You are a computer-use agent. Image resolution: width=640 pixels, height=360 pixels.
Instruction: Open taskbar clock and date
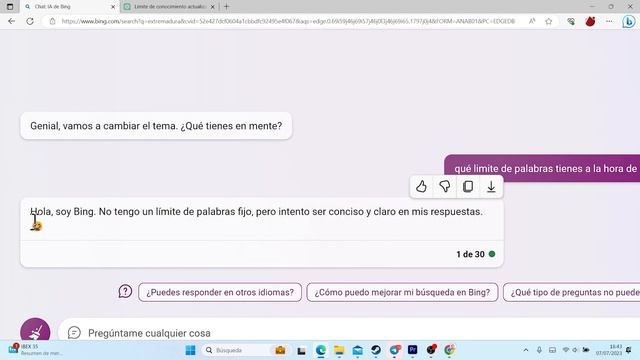click(x=609, y=350)
